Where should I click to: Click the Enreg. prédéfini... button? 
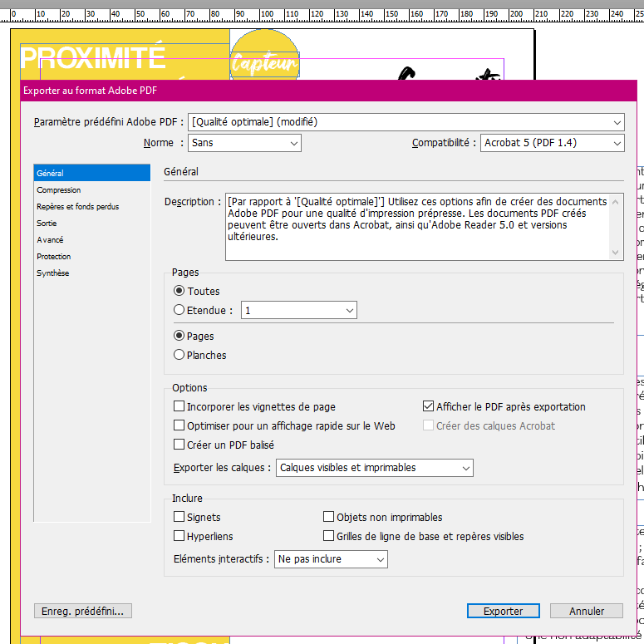click(x=83, y=611)
